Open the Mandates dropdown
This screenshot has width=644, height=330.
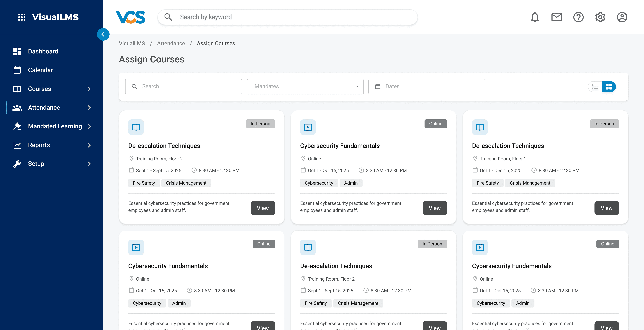pyautogui.click(x=305, y=87)
